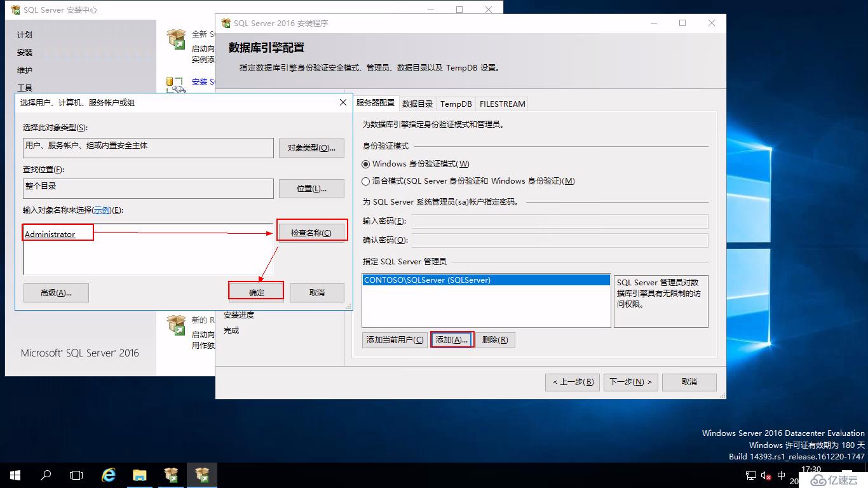Launch Internet Explorer from taskbar
The width and height of the screenshot is (868, 488).
tap(109, 475)
